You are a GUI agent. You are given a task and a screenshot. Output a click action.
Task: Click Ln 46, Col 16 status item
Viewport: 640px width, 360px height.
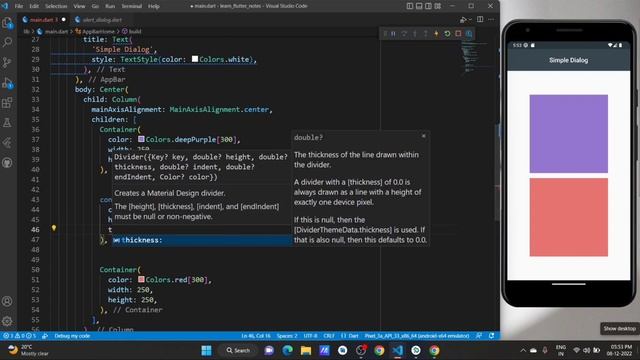(x=256, y=336)
